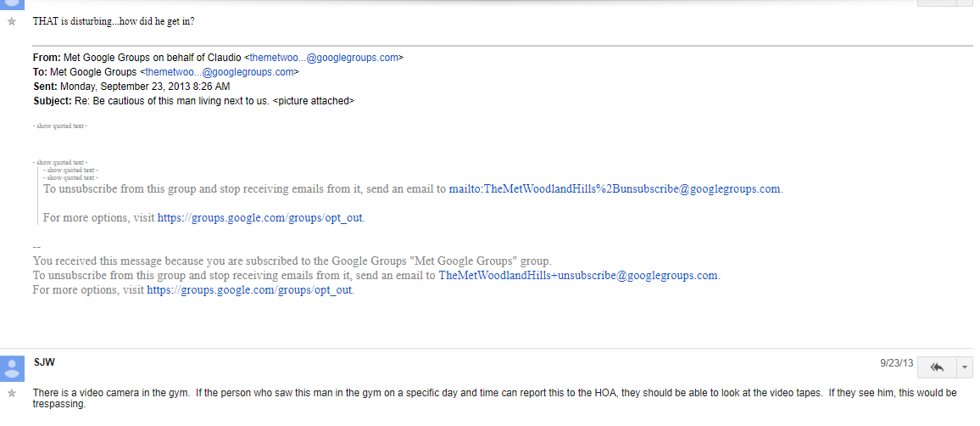Expand first 'show quoted text' under Subject
Screen dimensions: 980x426
pyautogui.click(x=60, y=126)
